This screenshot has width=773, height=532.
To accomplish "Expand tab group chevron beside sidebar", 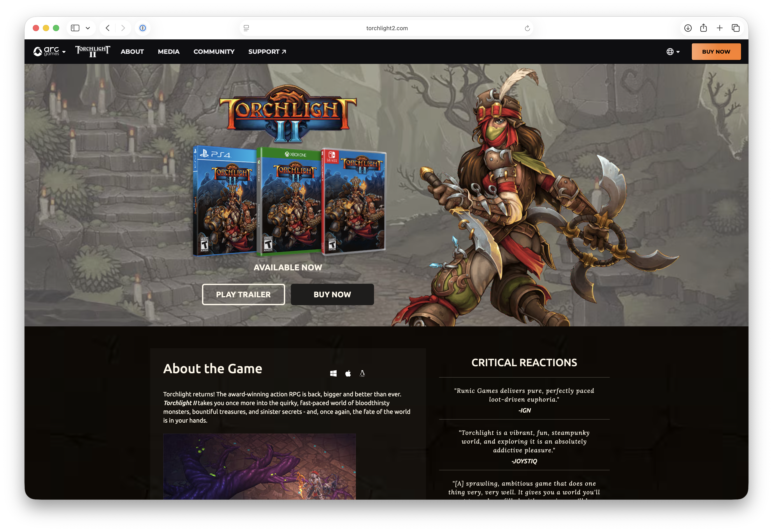I will pos(88,28).
